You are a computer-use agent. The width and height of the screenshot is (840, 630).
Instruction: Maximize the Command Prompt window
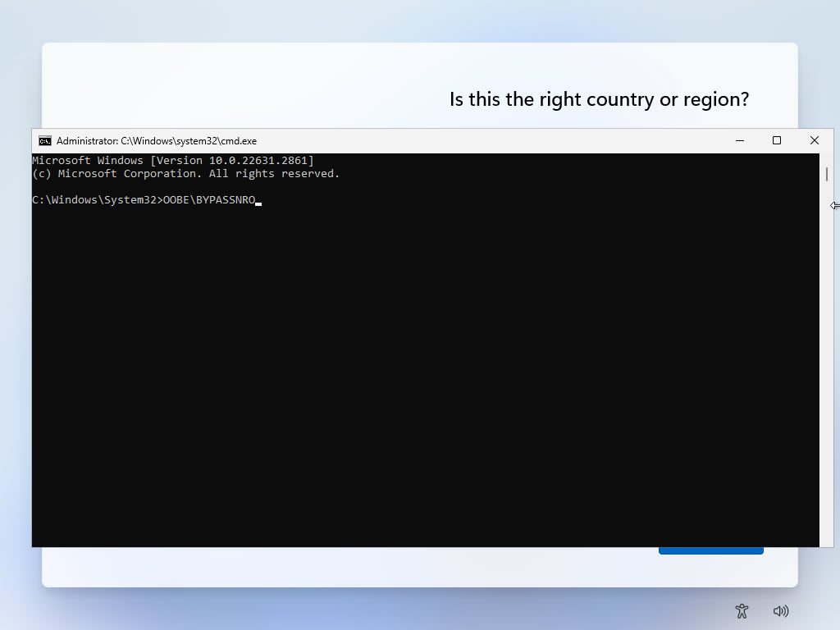click(777, 141)
